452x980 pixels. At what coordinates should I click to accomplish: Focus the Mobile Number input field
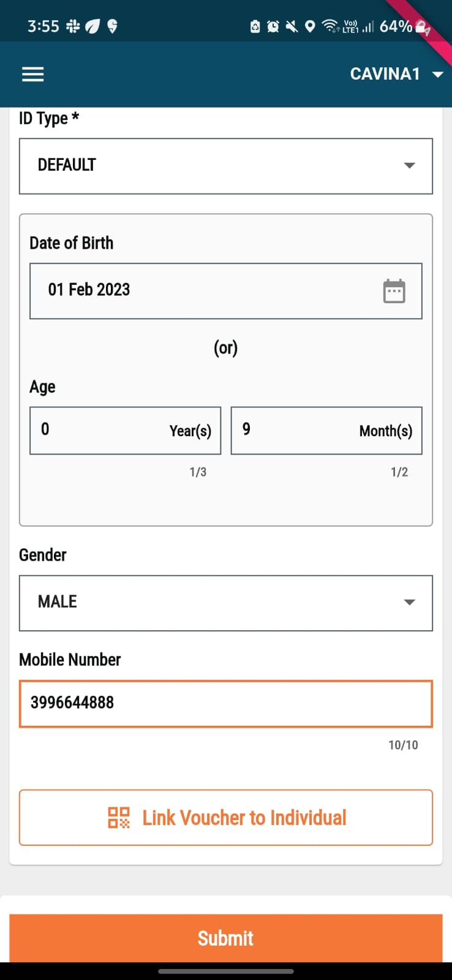pyautogui.click(x=225, y=704)
